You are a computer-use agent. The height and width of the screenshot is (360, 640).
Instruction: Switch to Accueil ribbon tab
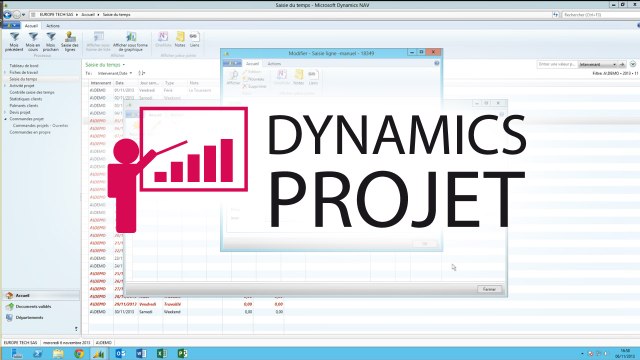(31, 26)
